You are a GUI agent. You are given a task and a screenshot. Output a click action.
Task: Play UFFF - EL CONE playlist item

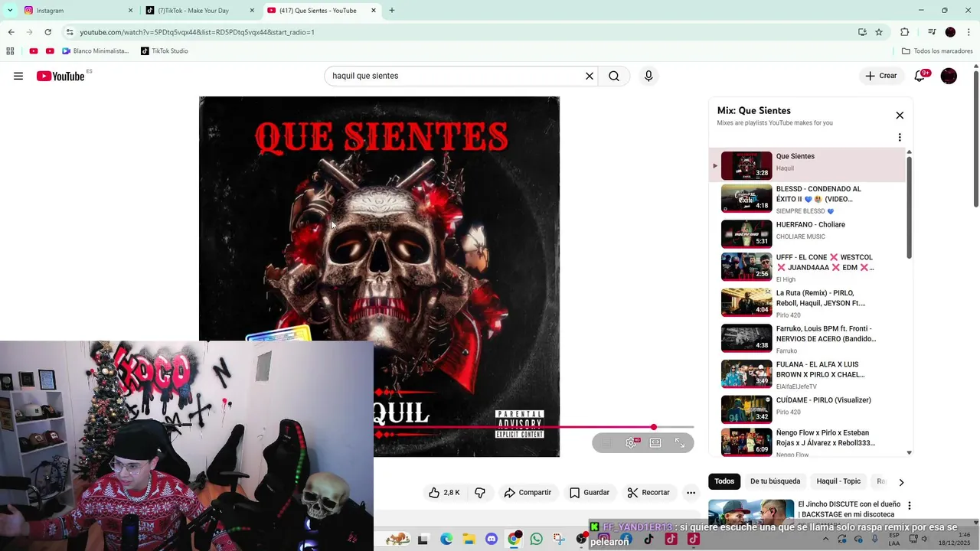point(807,267)
